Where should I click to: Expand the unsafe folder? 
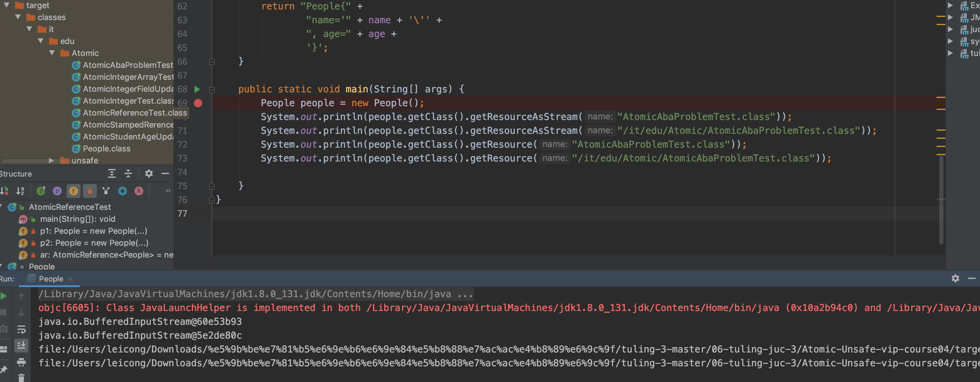click(51, 161)
